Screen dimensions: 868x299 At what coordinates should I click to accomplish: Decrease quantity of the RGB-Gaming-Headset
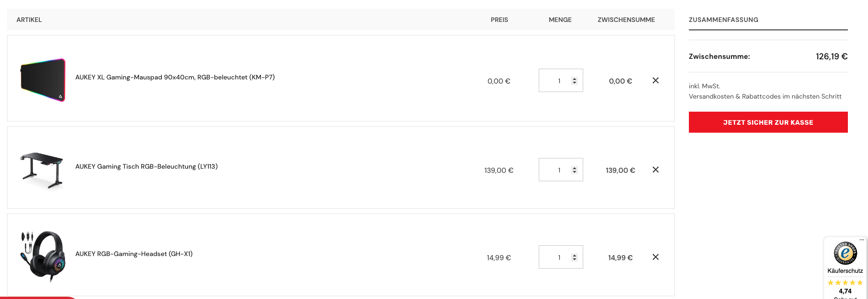click(575, 259)
